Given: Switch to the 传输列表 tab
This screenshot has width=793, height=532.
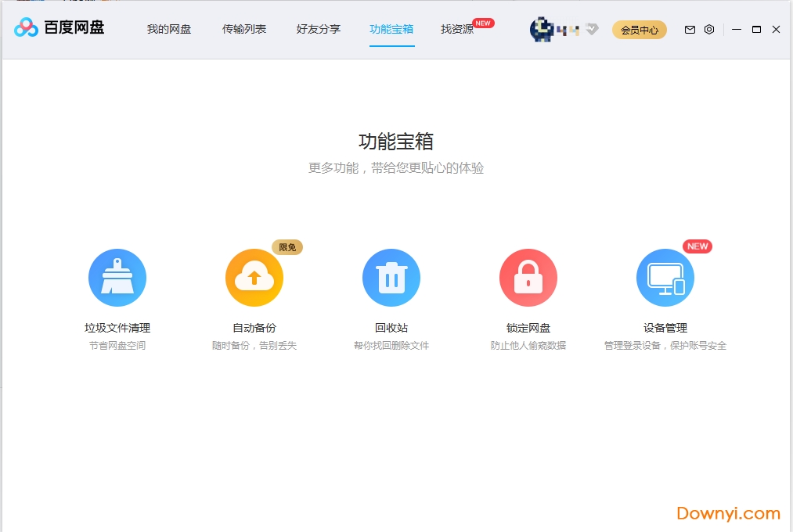Looking at the screenshot, I should pyautogui.click(x=243, y=29).
